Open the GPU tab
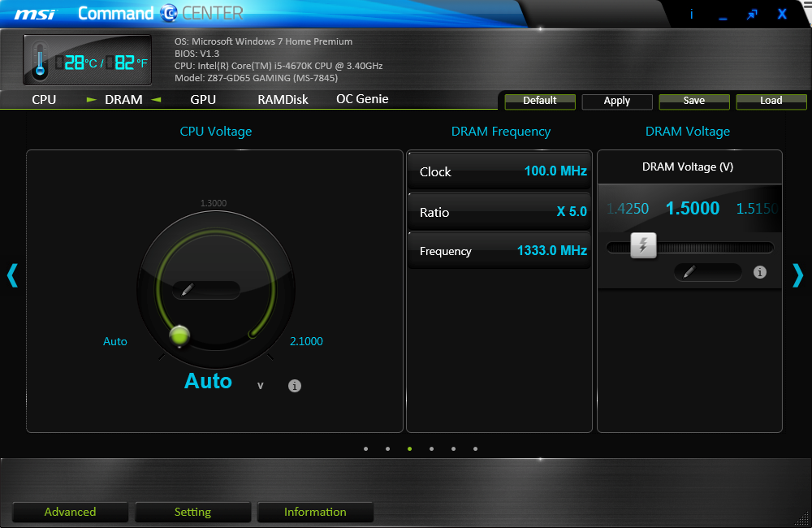The width and height of the screenshot is (812, 528). coord(203,99)
